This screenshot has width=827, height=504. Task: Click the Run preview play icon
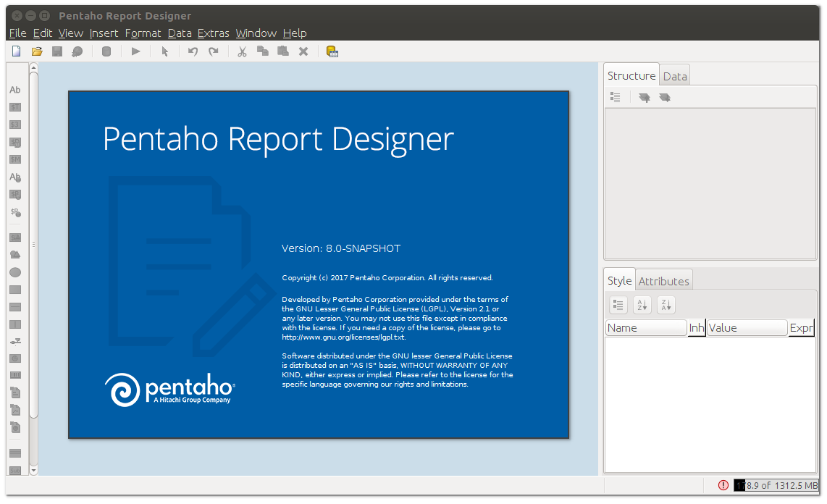click(135, 51)
